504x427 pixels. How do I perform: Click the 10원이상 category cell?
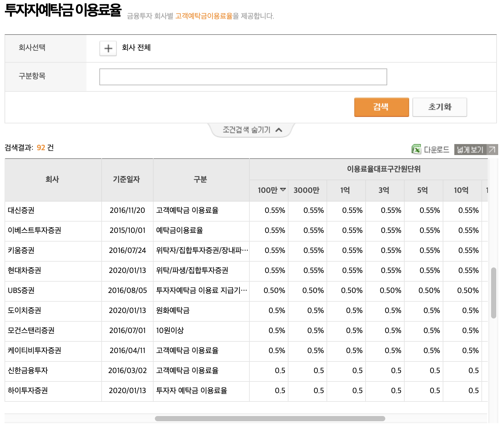(x=201, y=331)
